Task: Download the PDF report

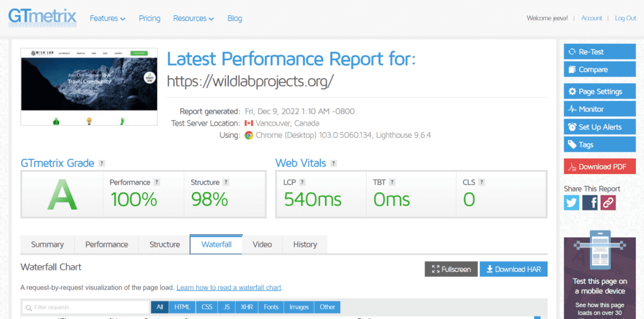Action: click(599, 167)
